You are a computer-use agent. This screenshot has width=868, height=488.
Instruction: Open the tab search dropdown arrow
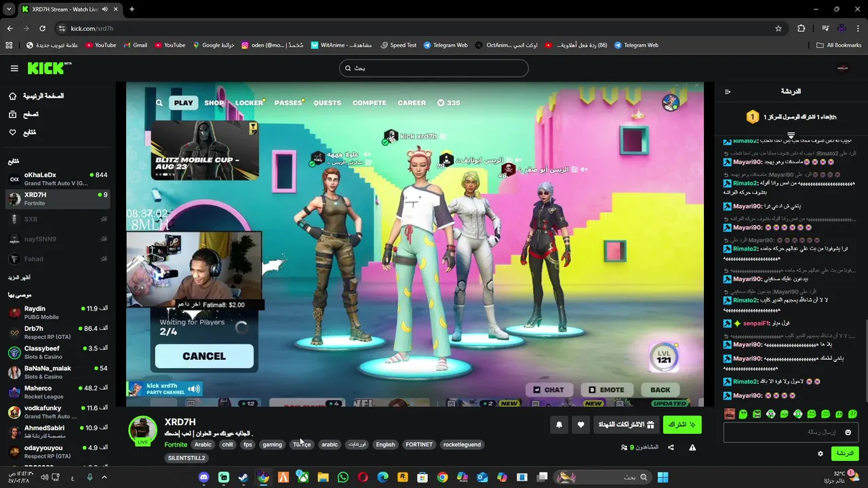9,9
